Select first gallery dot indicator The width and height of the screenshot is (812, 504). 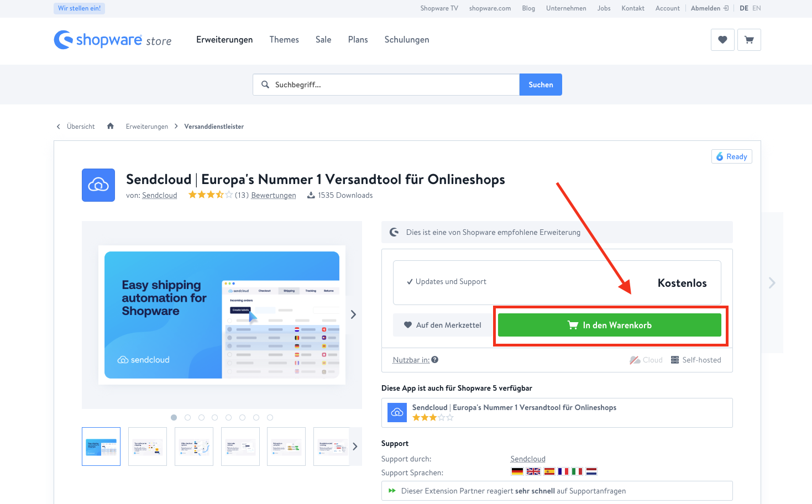click(174, 418)
